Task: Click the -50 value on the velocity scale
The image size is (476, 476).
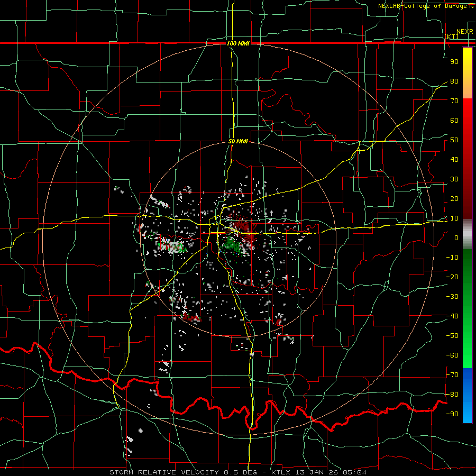Action: [x=452, y=336]
